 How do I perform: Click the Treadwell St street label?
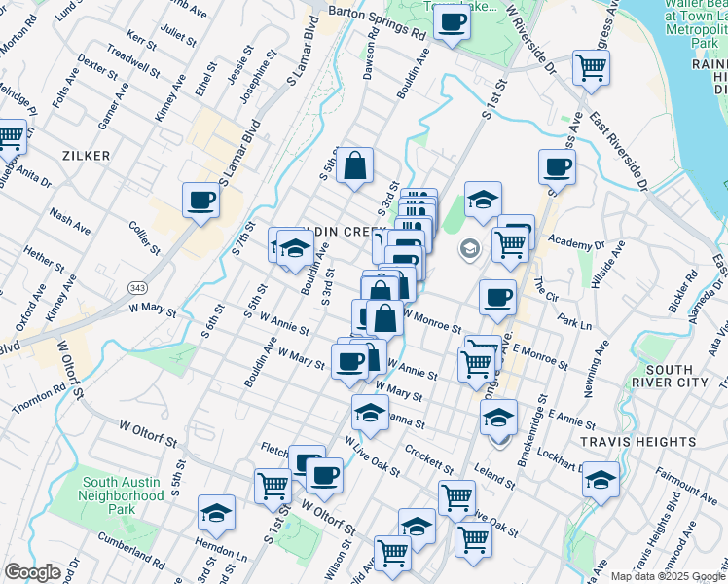point(132,60)
